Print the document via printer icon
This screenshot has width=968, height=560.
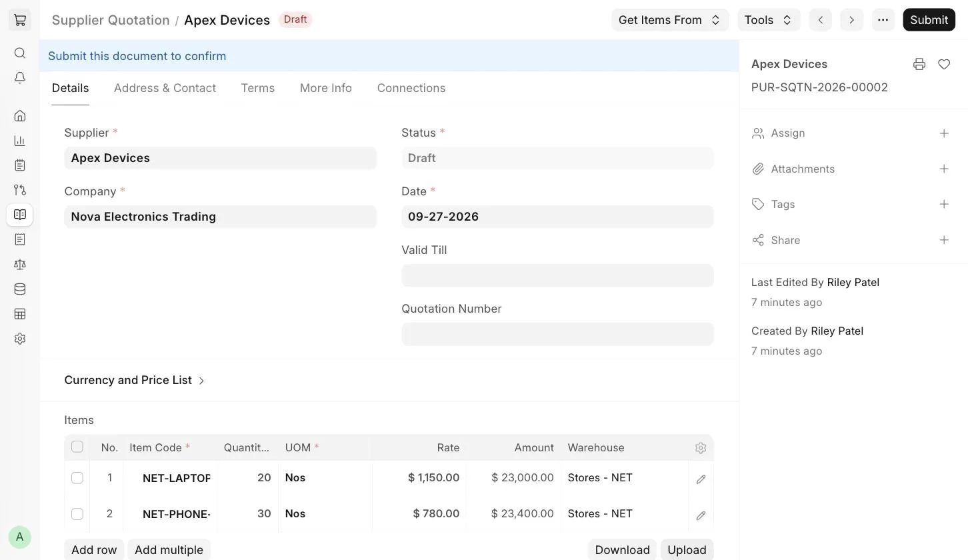click(x=919, y=64)
